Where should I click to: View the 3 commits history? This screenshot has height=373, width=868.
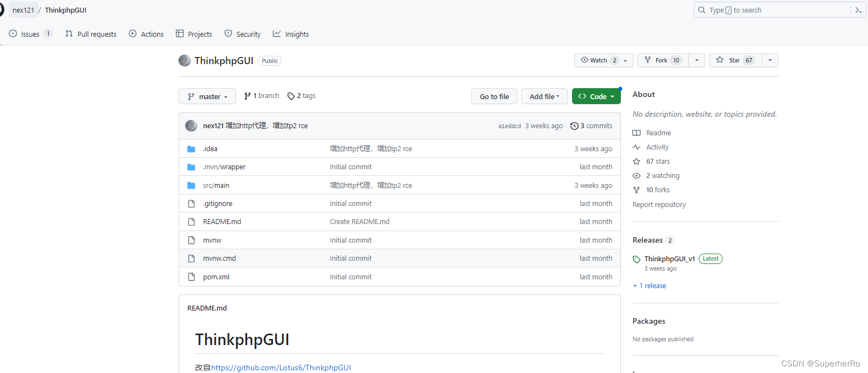591,126
